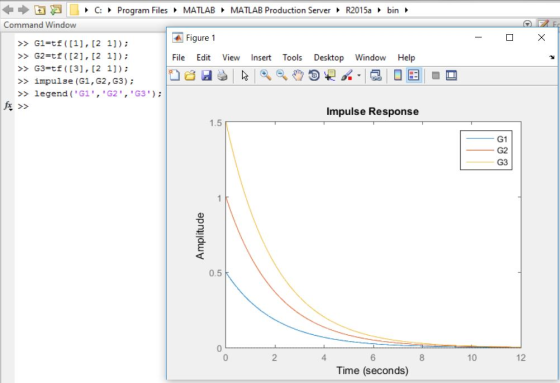This screenshot has height=383, width=560.
Task: Open the Desktop menu in Figure 1
Action: (329, 58)
